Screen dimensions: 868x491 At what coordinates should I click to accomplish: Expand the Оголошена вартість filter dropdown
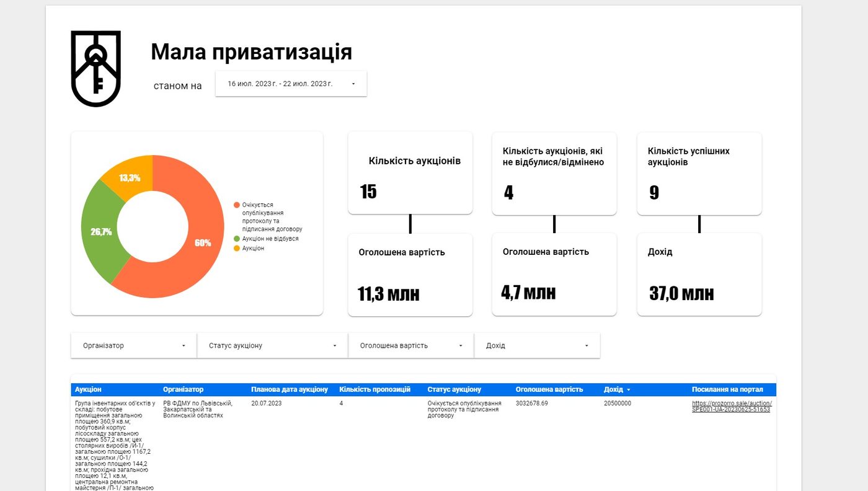coord(411,345)
